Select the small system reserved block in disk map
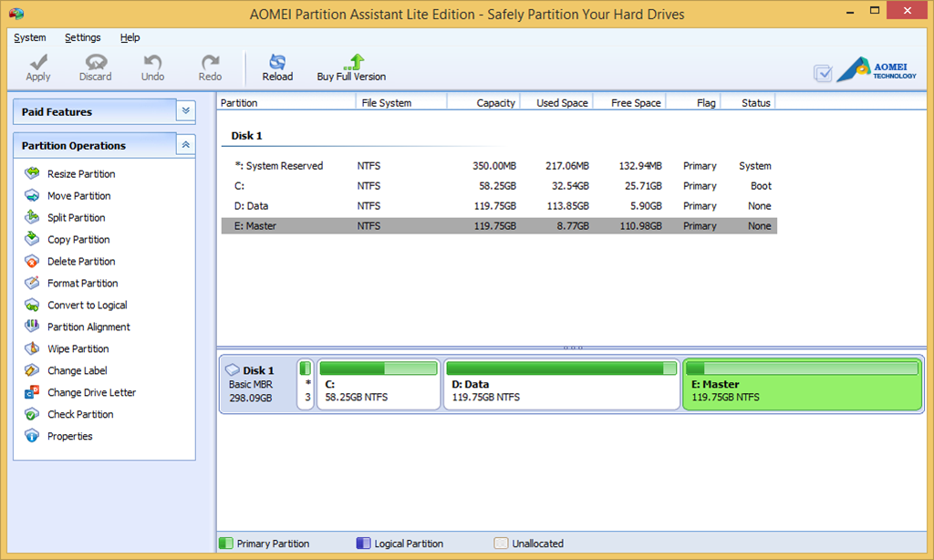934x560 pixels. point(306,384)
